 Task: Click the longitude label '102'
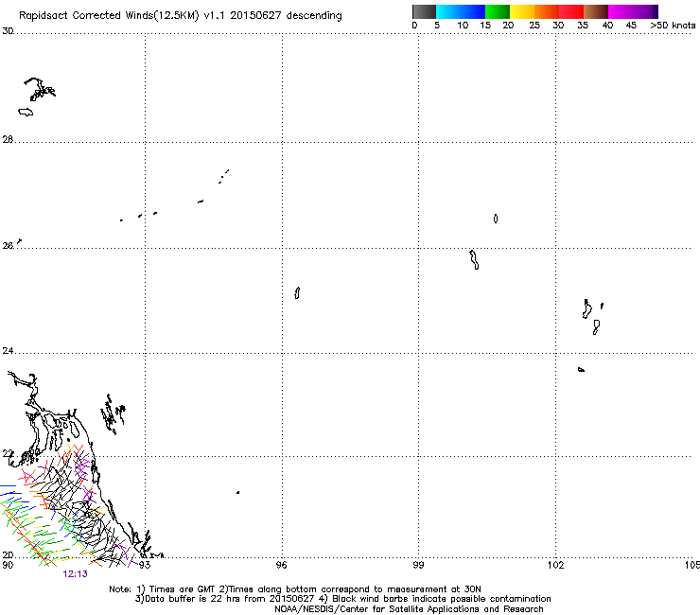pos(556,565)
